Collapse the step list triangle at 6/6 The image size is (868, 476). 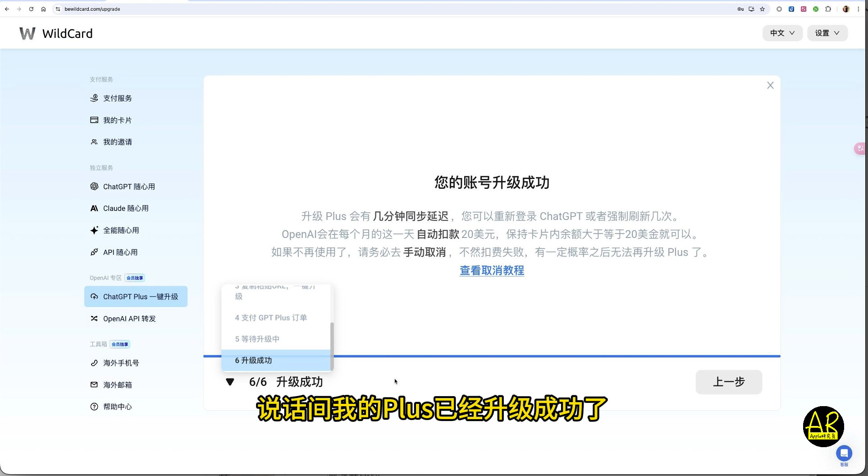[230, 382]
